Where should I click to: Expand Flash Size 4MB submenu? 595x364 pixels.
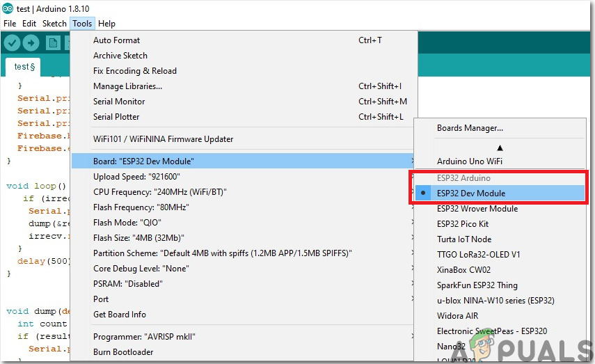click(x=243, y=238)
